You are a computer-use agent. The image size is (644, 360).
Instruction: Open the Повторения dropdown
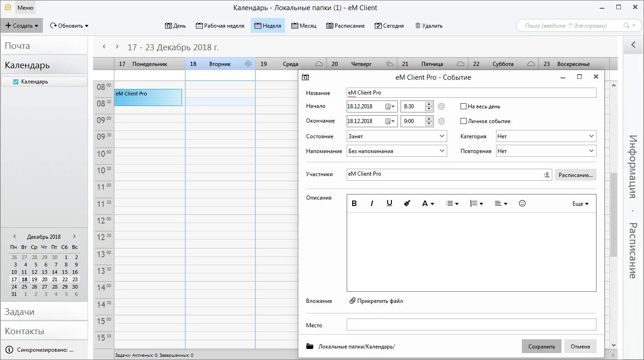(546, 151)
